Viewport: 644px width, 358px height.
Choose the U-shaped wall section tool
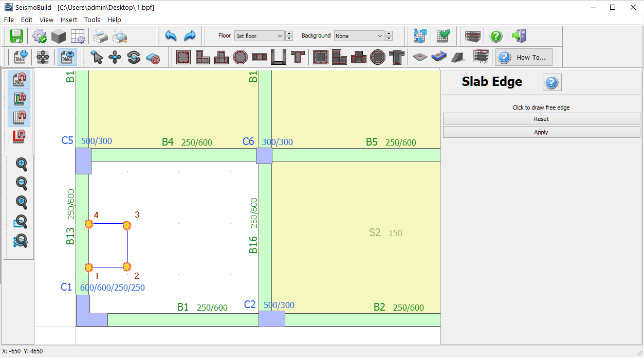coord(278,57)
